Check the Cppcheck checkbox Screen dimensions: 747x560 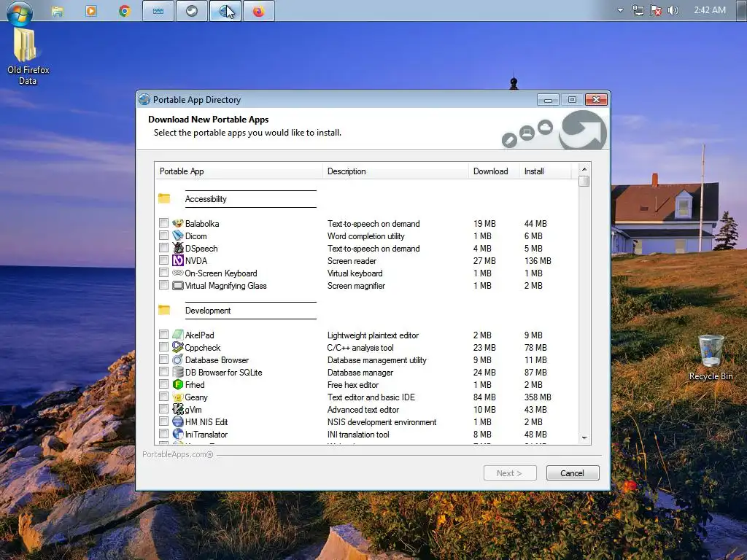164,346
